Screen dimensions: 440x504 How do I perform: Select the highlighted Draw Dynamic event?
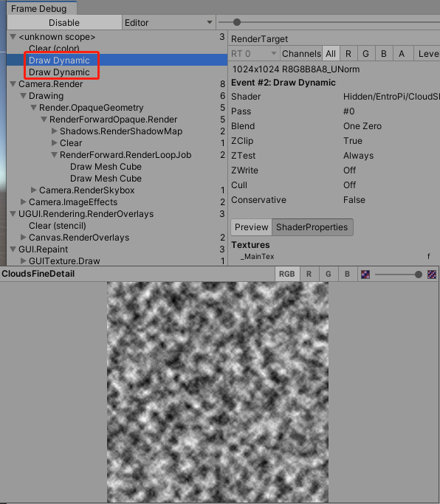[x=117, y=60]
